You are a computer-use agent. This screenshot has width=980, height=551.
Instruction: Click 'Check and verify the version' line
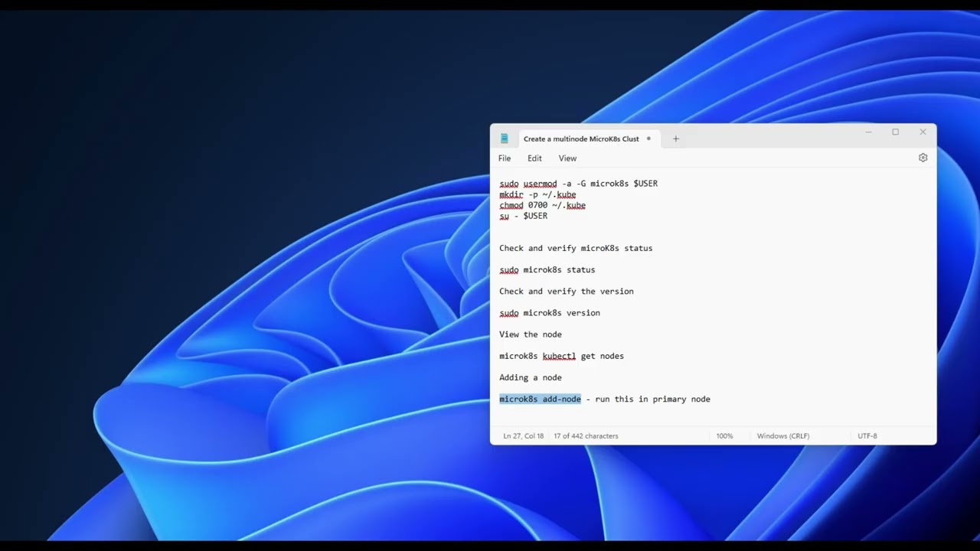pos(566,291)
